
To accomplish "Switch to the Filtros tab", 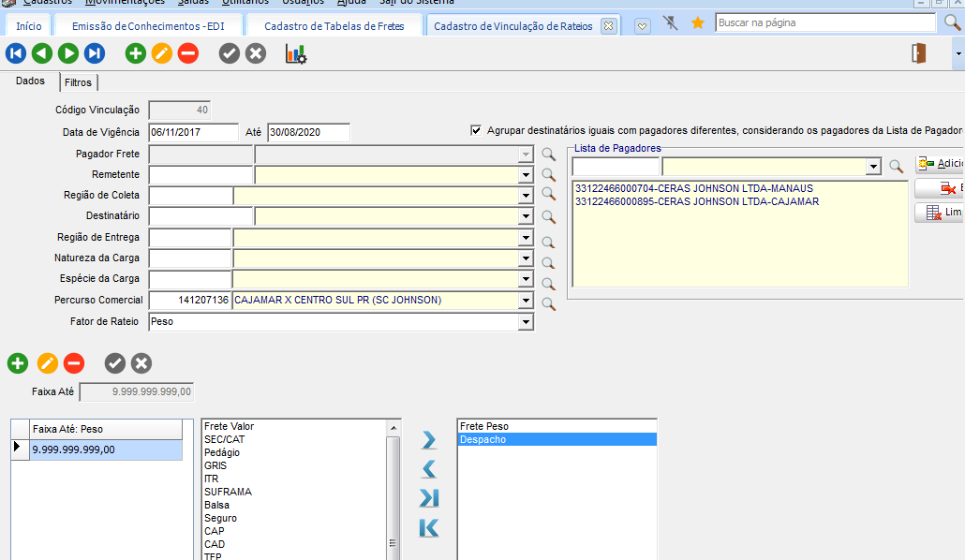I will click(78, 83).
